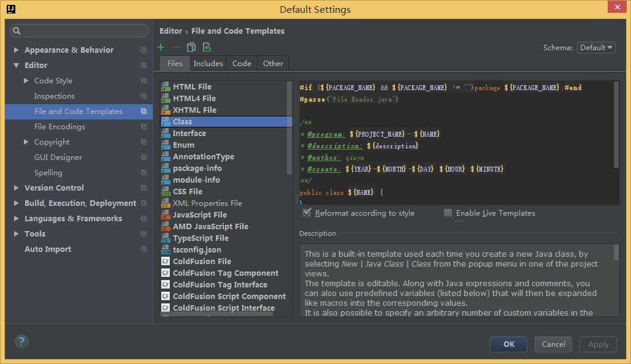The width and height of the screenshot is (631, 364).
Task: Click the settings search field
Action: pyautogui.click(x=79, y=31)
